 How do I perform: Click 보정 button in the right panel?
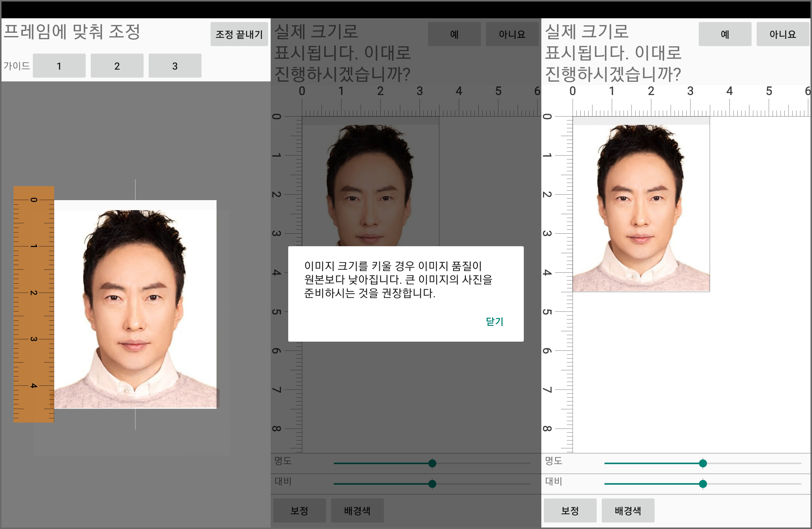pos(570,510)
